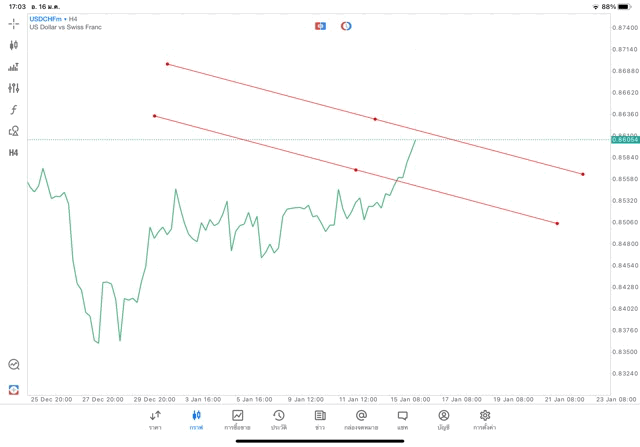Open the function (f) indicator menu
This screenshot has height=447, width=640.
(x=13, y=109)
